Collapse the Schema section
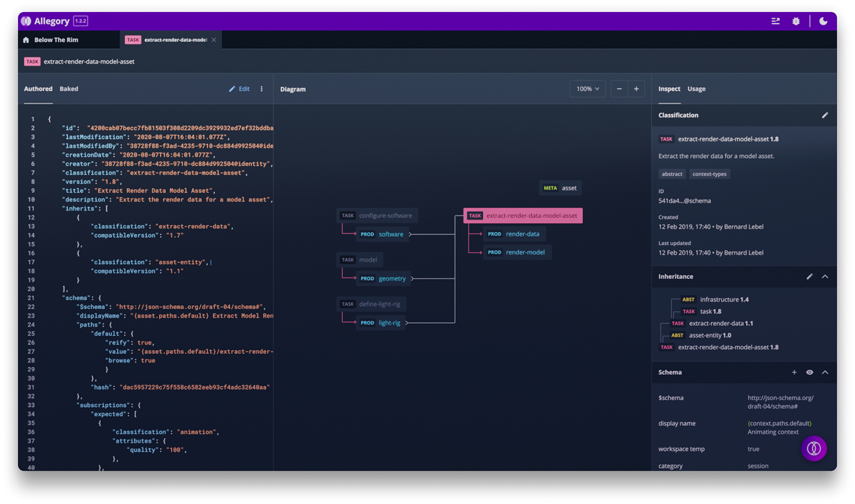The image size is (855, 504). click(x=825, y=372)
